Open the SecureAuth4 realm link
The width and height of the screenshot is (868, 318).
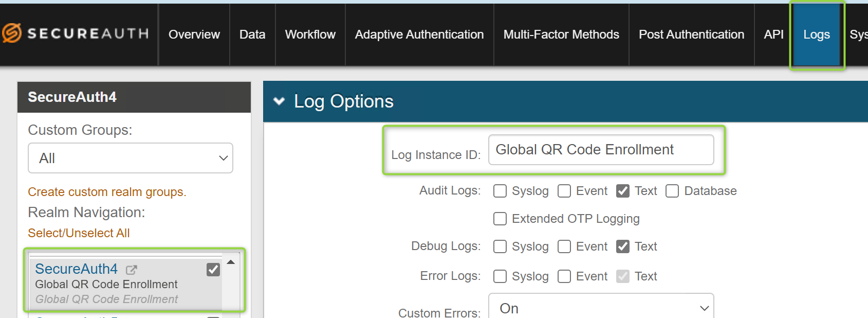(76, 269)
